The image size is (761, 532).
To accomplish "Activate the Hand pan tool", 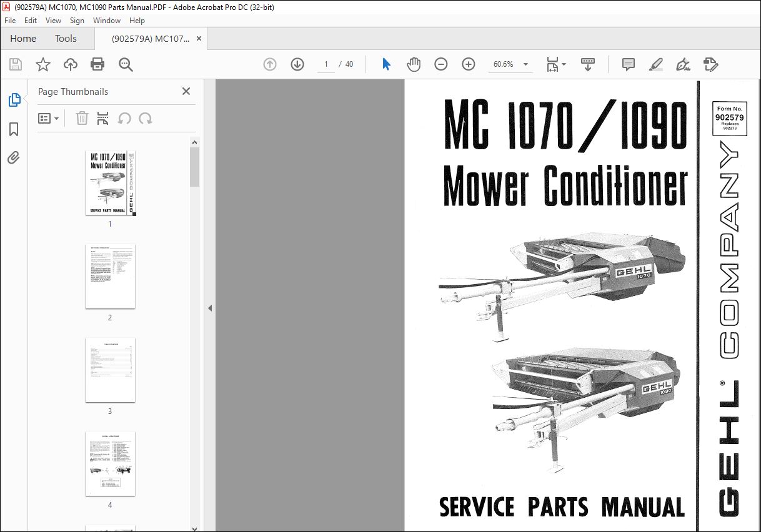I will click(414, 64).
